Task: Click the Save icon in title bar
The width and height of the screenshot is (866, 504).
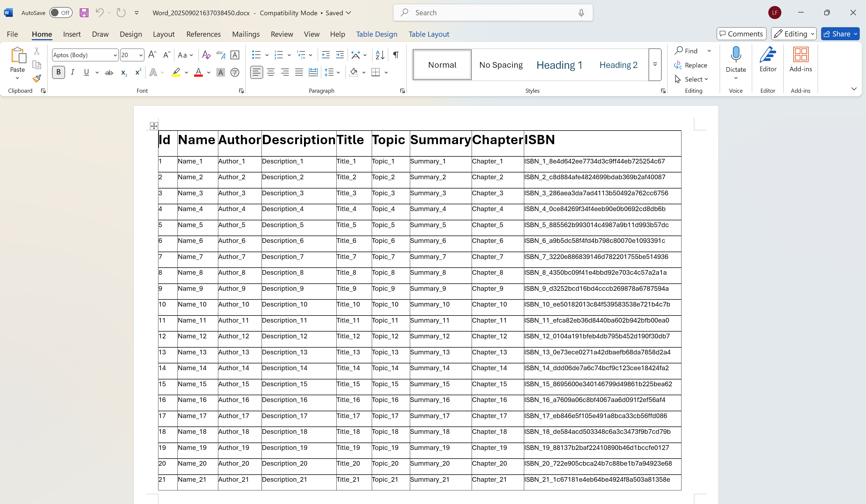Action: coord(84,13)
